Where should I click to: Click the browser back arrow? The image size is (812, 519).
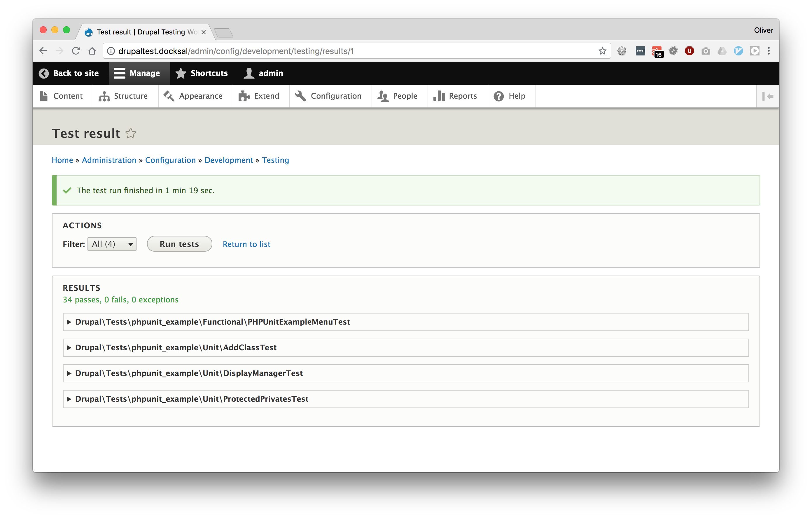(x=43, y=51)
